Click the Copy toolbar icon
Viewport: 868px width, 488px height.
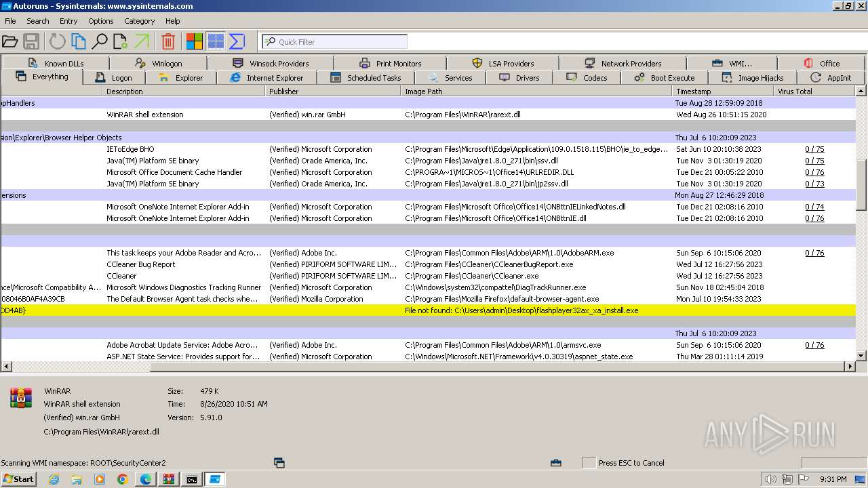(79, 41)
